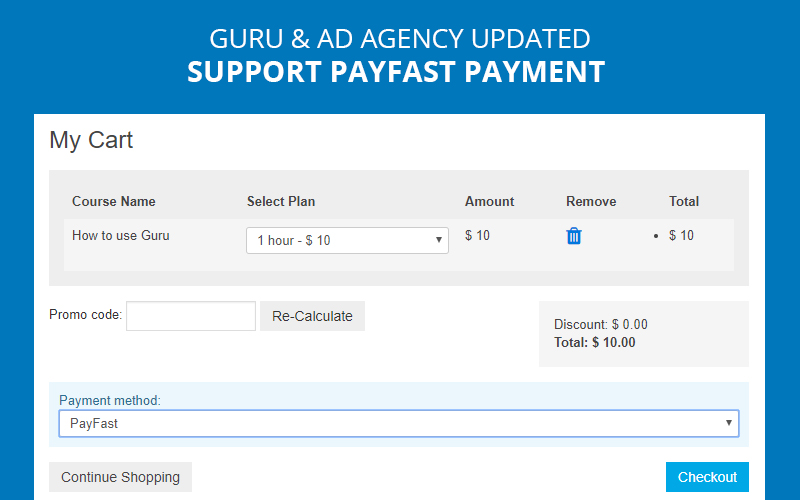
Task: Click the 'Select Plan' column header
Action: [281, 201]
